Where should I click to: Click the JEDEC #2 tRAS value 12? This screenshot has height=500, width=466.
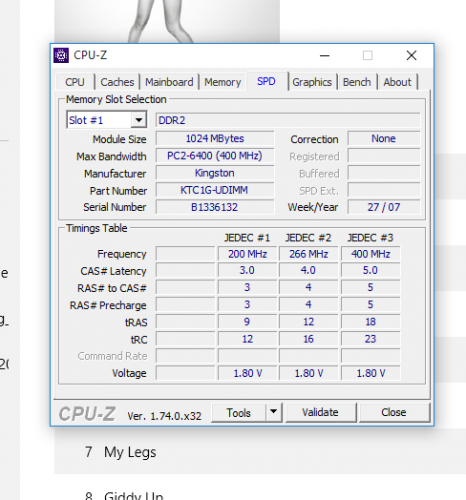click(x=309, y=322)
